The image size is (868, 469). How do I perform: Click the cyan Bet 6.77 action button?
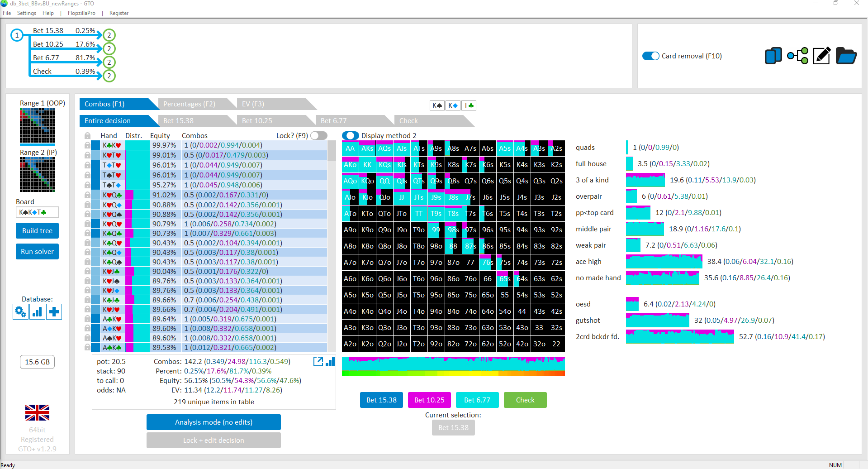(x=477, y=400)
